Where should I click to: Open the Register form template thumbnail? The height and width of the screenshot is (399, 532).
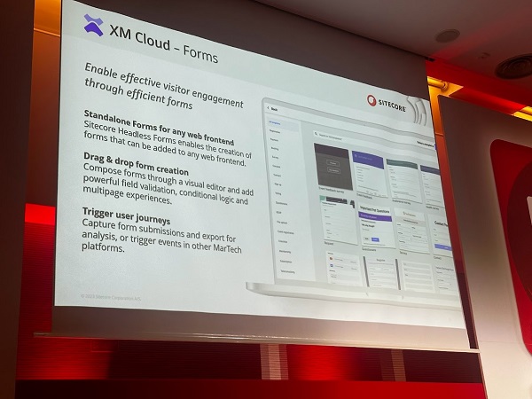381,272
